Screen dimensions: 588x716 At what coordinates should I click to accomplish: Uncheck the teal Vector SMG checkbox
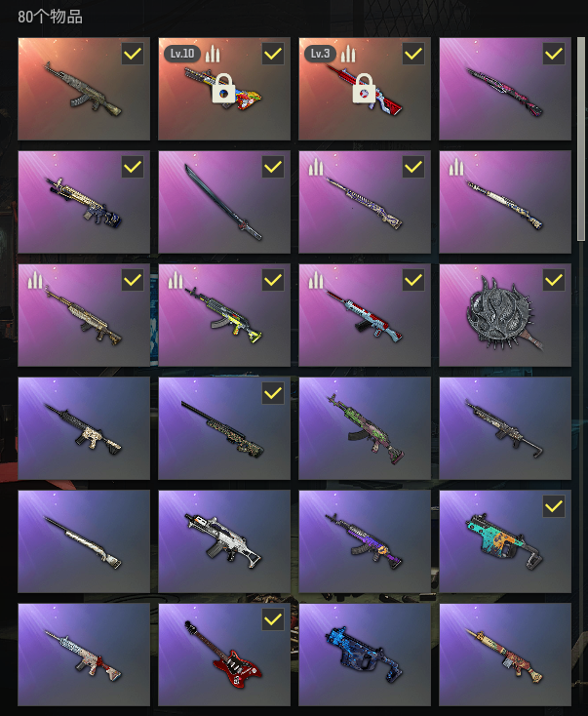(554, 506)
